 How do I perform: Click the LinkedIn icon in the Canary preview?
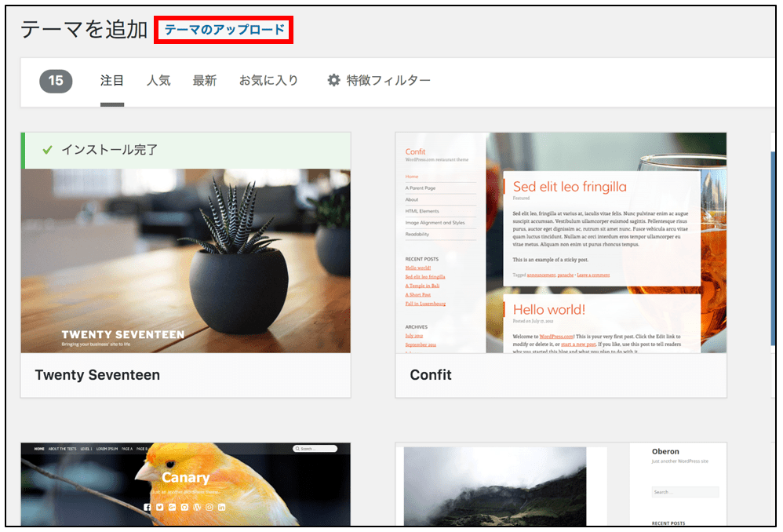point(222,507)
